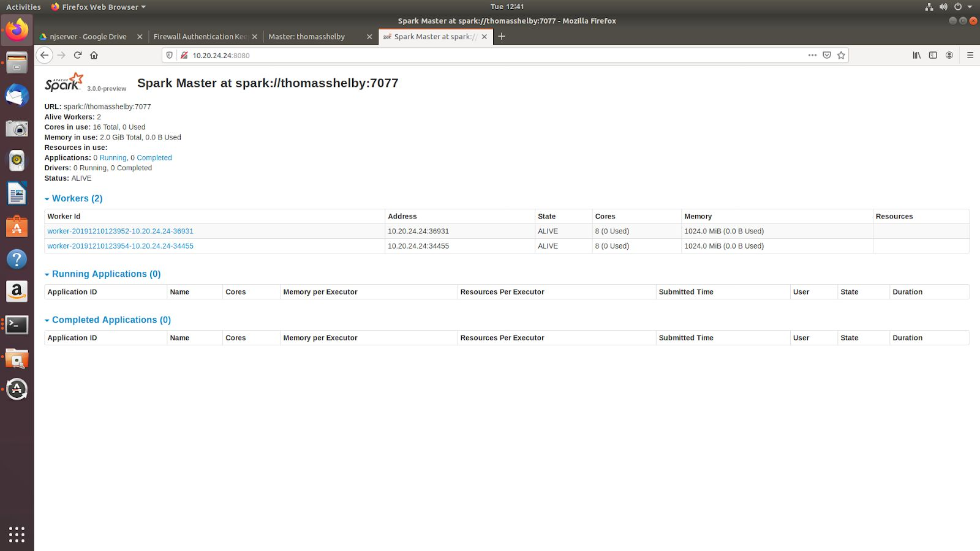
Task: Open Rhythmbox speaker icon in dock
Action: (17, 161)
